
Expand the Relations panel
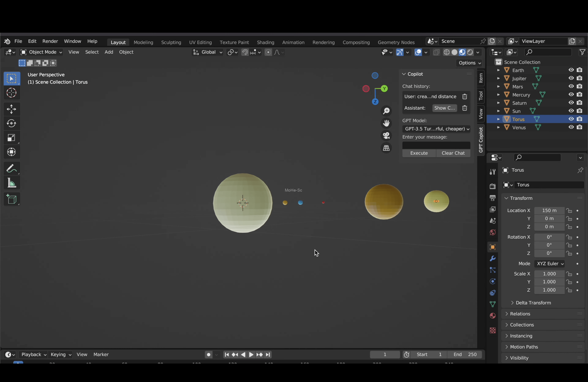click(520, 314)
